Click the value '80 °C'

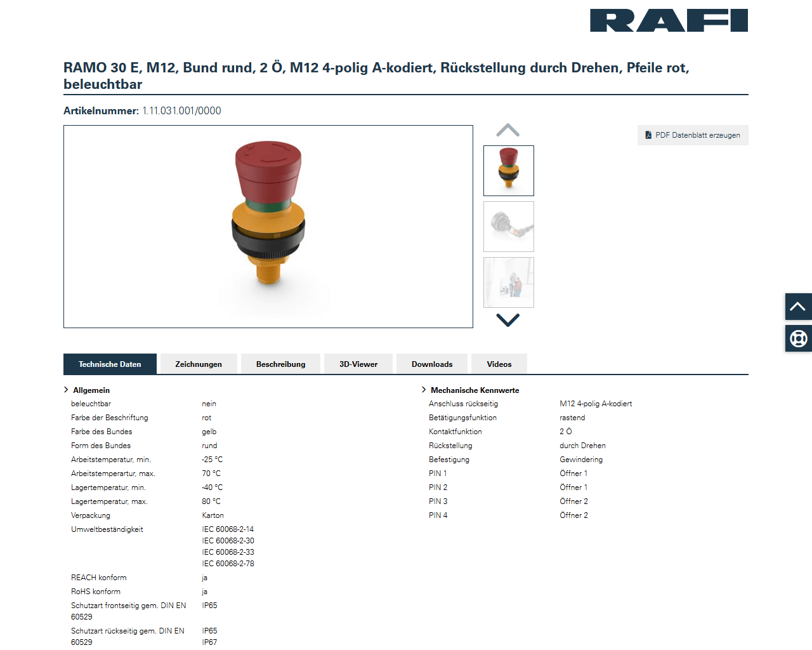[211, 501]
